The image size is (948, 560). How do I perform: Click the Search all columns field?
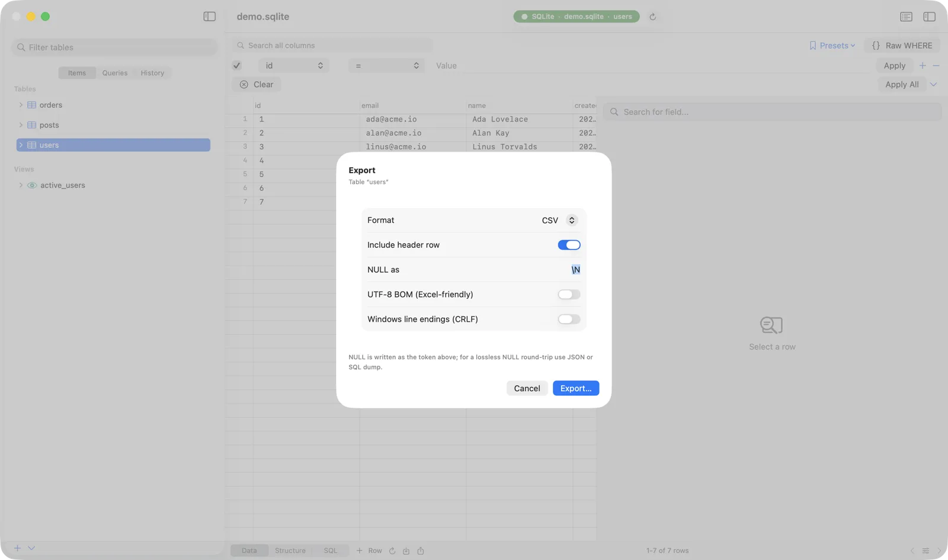332,46
